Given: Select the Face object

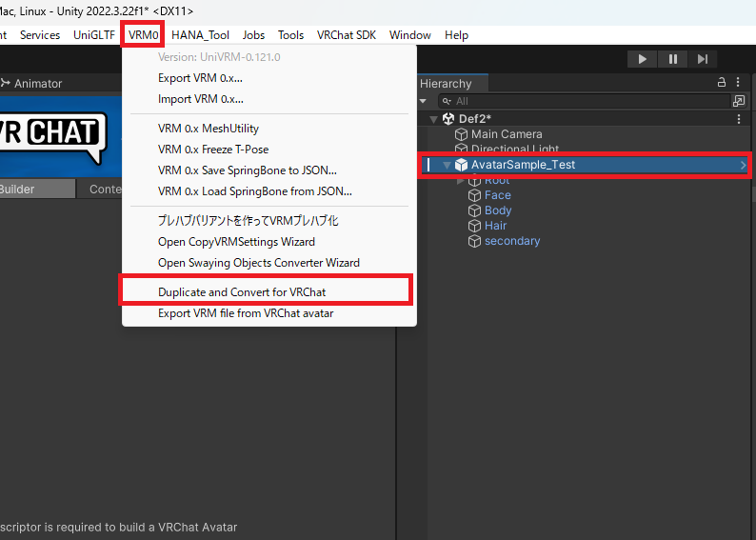Looking at the screenshot, I should click(x=498, y=195).
